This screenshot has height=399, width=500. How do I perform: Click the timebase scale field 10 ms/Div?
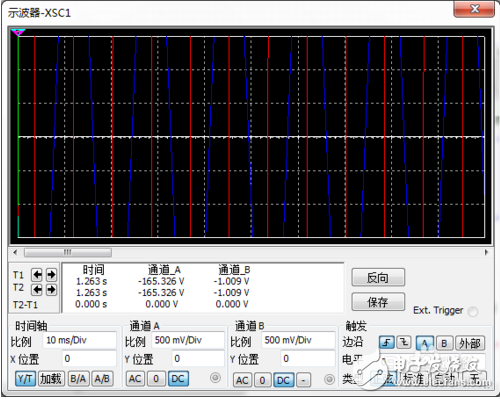80,340
